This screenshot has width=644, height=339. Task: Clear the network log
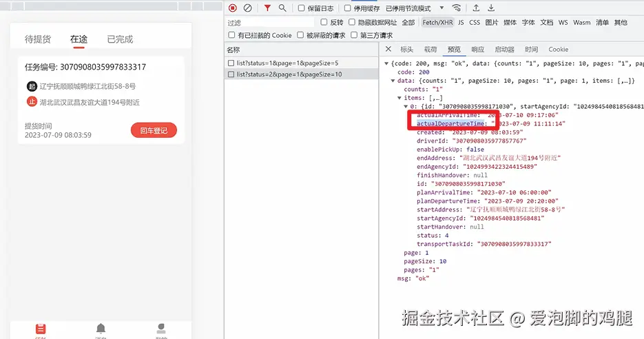pos(248,8)
